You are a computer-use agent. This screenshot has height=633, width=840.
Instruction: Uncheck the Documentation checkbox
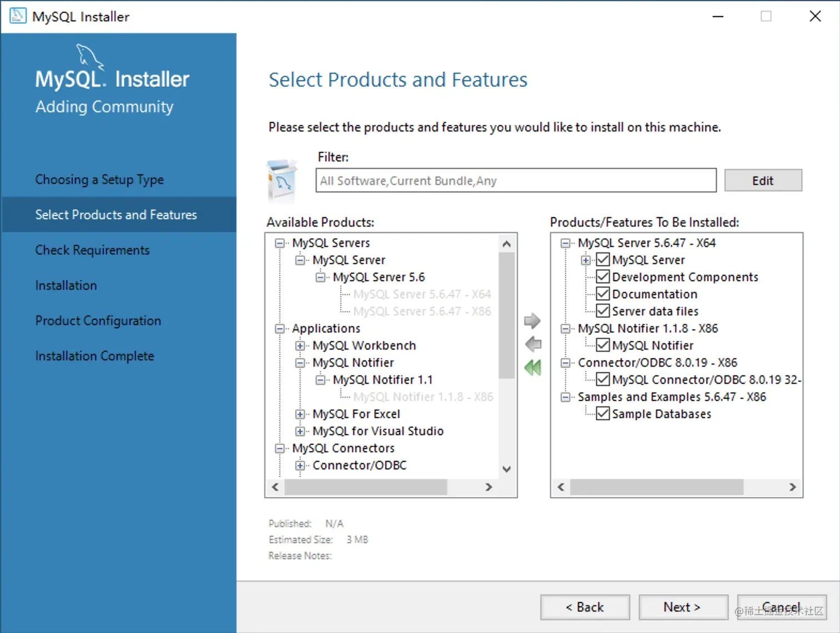tap(603, 294)
